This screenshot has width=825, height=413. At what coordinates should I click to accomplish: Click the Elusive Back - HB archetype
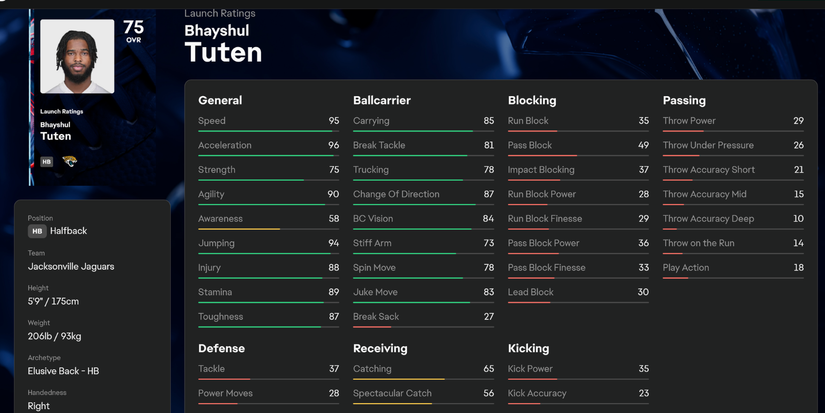coord(63,371)
